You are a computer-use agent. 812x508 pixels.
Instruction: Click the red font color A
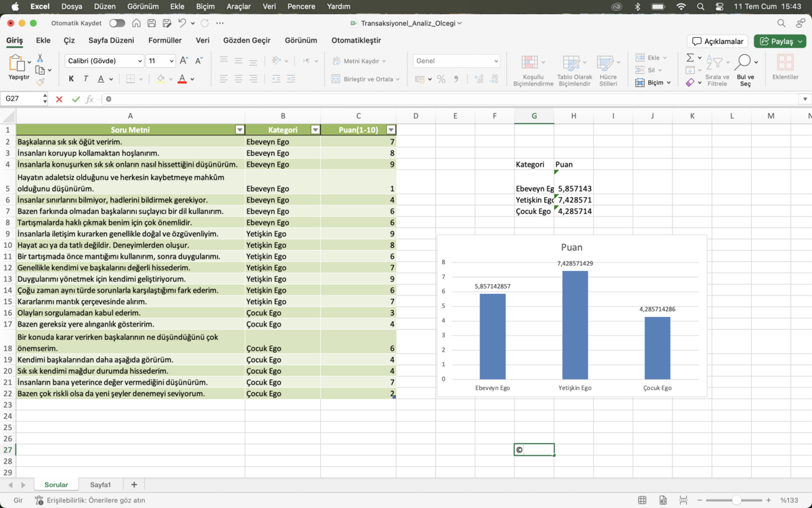click(182, 79)
